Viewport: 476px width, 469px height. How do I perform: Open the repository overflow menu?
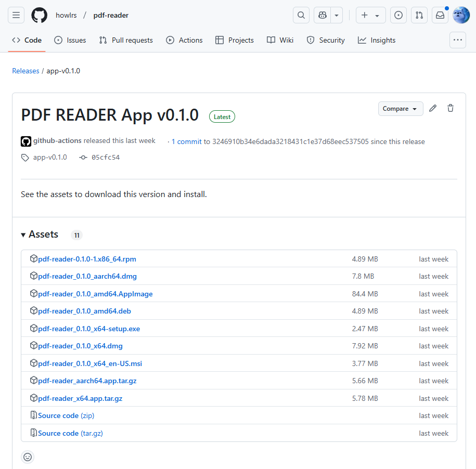click(457, 40)
